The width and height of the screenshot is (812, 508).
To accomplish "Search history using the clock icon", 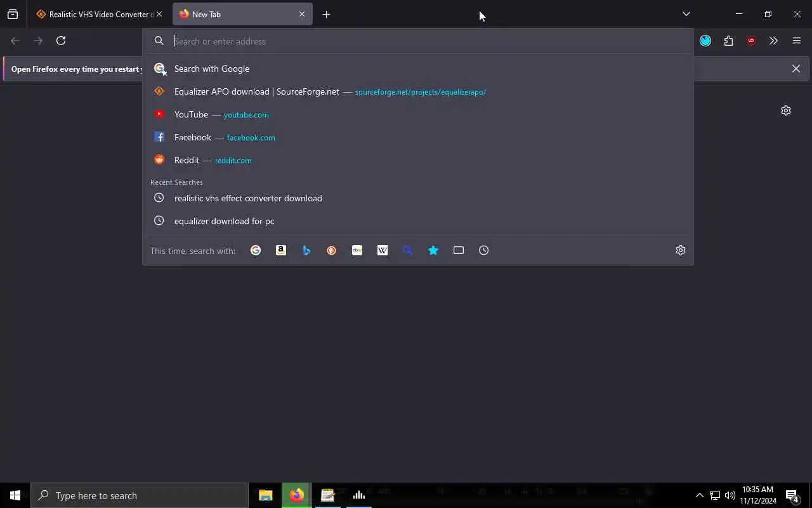I will 484,250.
